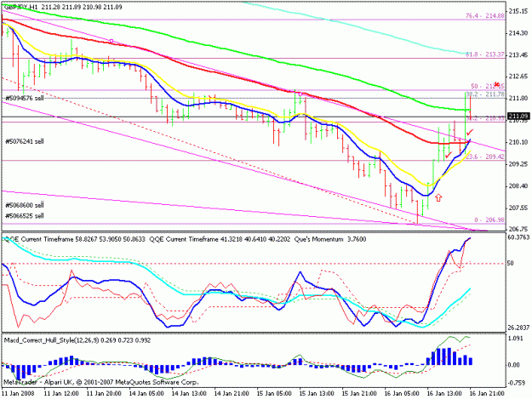Select the '76.4 - 214.88' Fibonacci label

click(x=485, y=15)
